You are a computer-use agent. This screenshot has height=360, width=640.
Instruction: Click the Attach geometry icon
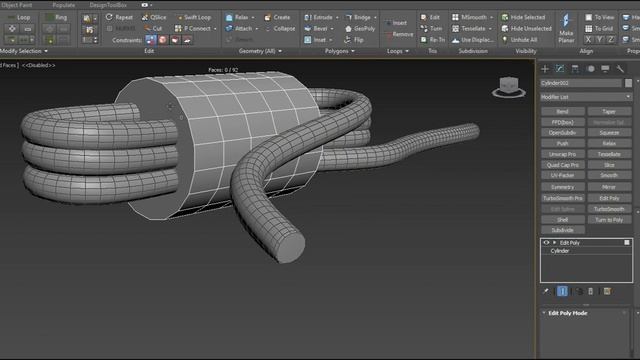tap(229, 28)
